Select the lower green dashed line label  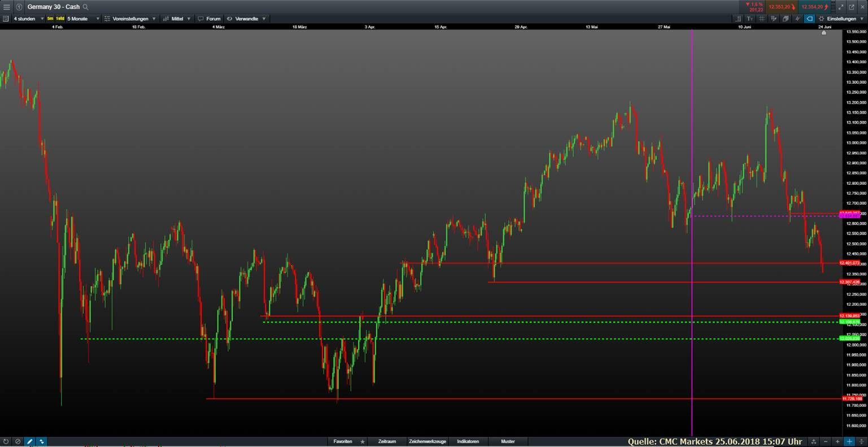(849, 338)
